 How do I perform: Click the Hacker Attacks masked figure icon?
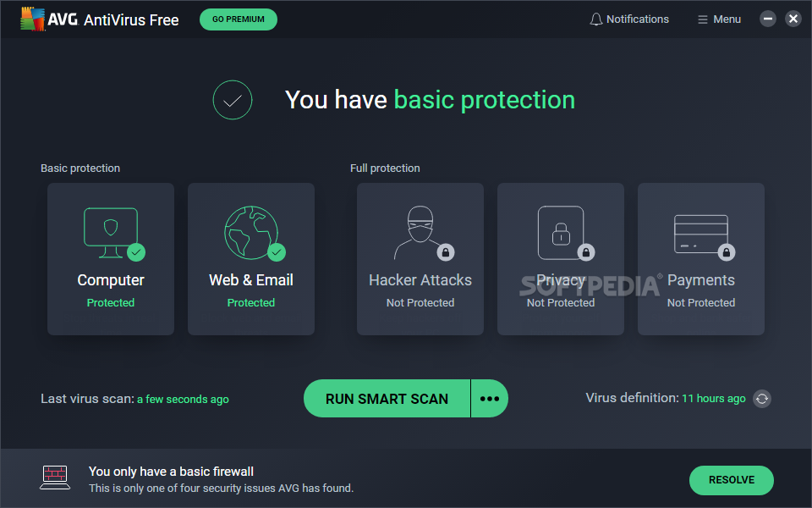(420, 232)
